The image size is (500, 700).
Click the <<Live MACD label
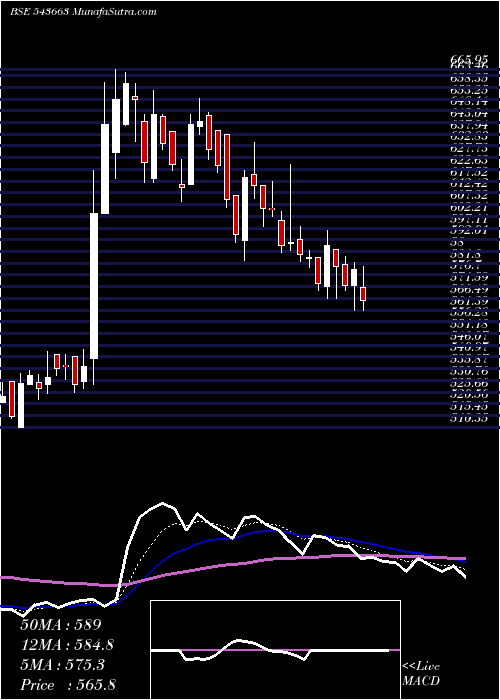pos(421,674)
